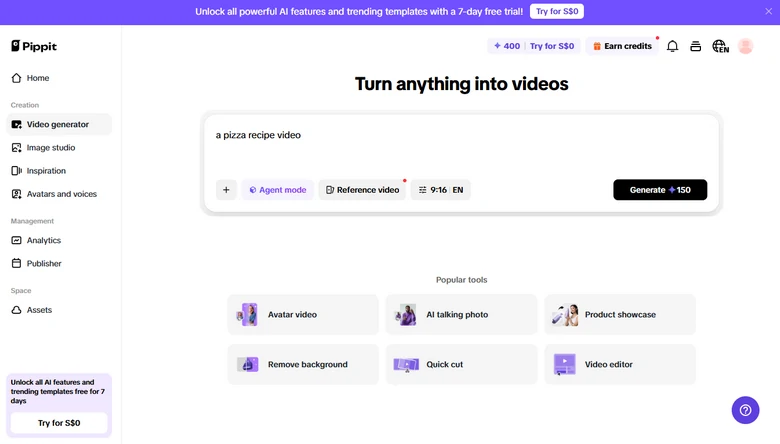Open user profile avatar
The image size is (780, 444).
coord(745,46)
